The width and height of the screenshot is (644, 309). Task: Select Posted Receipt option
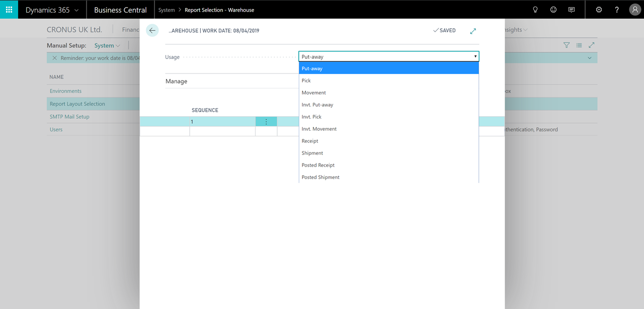[x=389, y=165]
